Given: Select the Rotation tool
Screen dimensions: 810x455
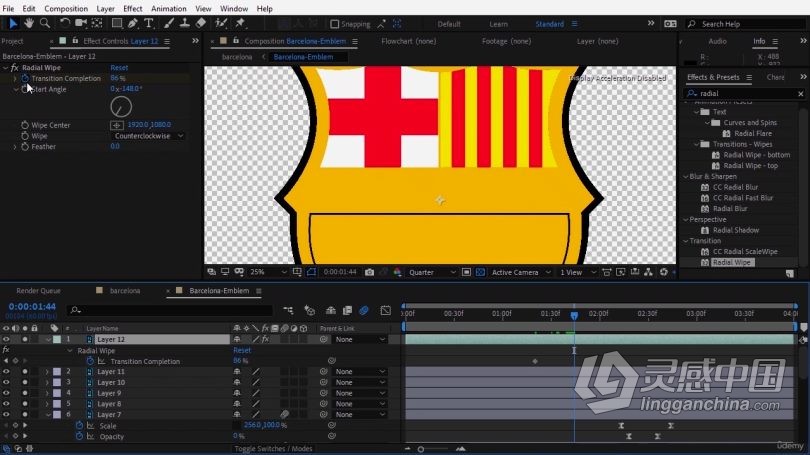Looking at the screenshot, I should (x=65, y=23).
